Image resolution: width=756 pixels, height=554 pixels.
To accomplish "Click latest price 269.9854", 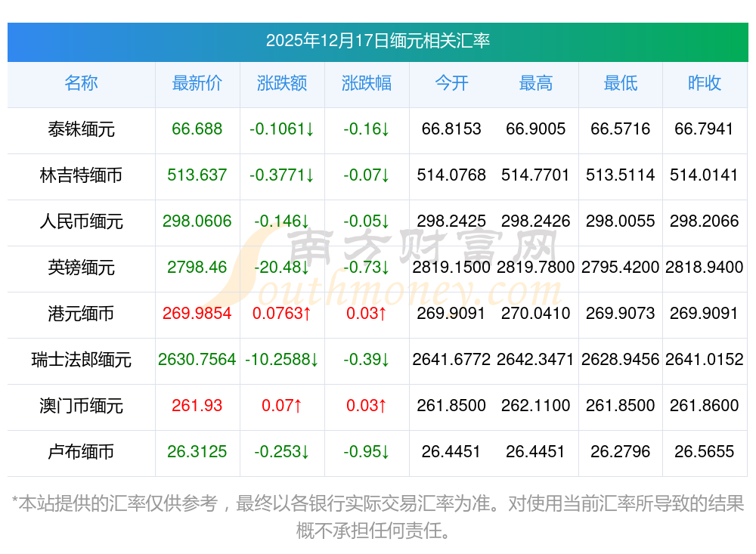I will pos(197,313).
